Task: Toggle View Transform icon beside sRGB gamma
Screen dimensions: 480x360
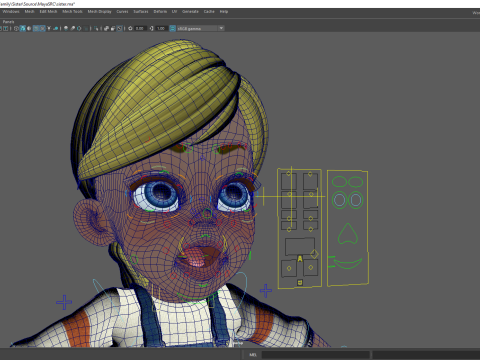Action: pyautogui.click(x=172, y=28)
